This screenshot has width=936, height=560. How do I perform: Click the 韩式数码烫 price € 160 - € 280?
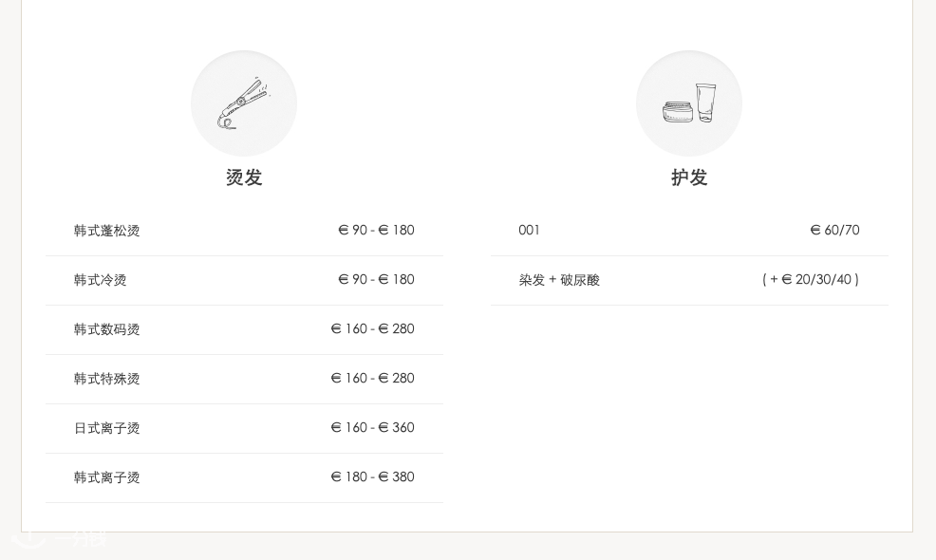tap(372, 329)
